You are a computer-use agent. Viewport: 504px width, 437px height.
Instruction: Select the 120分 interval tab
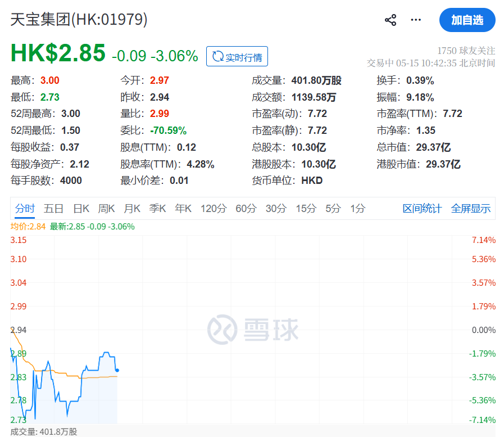pyautogui.click(x=214, y=209)
